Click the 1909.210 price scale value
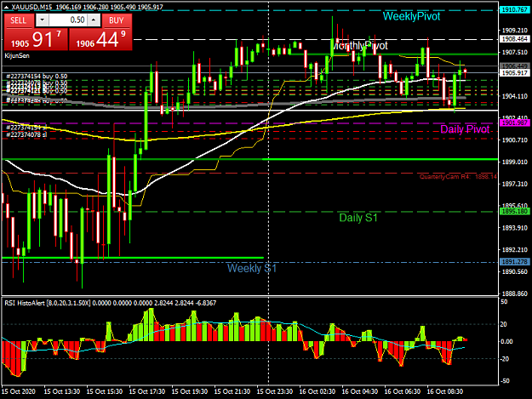The width and height of the screenshot is (532, 399). pyautogui.click(x=514, y=30)
